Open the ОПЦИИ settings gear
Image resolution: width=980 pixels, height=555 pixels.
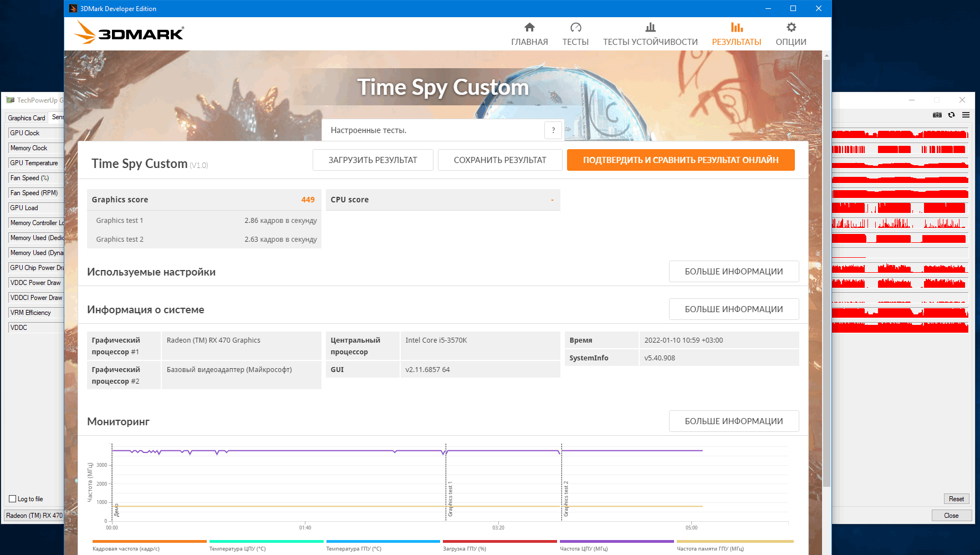tap(791, 34)
